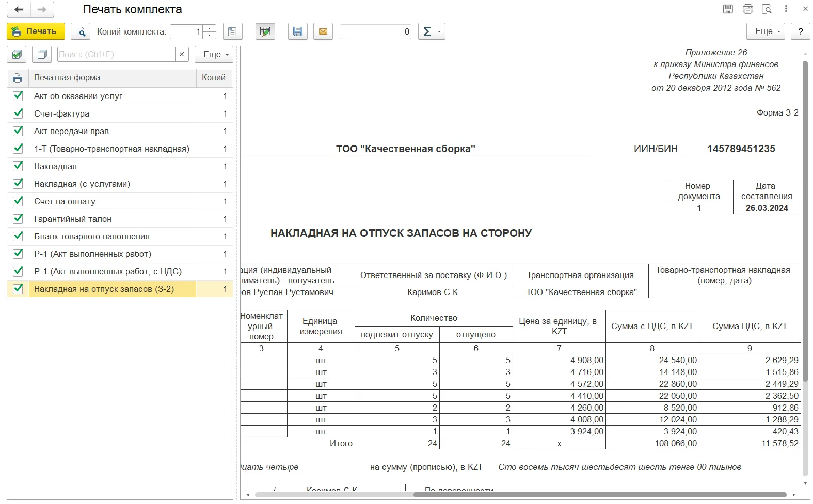Click the Копий комплекта number field

pyautogui.click(x=186, y=31)
